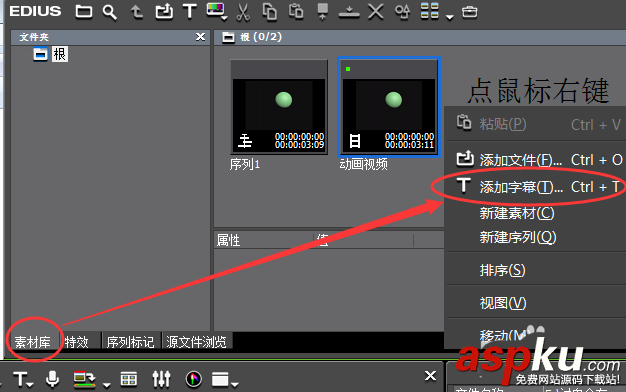Choose 添加字幕(T) from context menu
The image size is (626, 392).
535,187
